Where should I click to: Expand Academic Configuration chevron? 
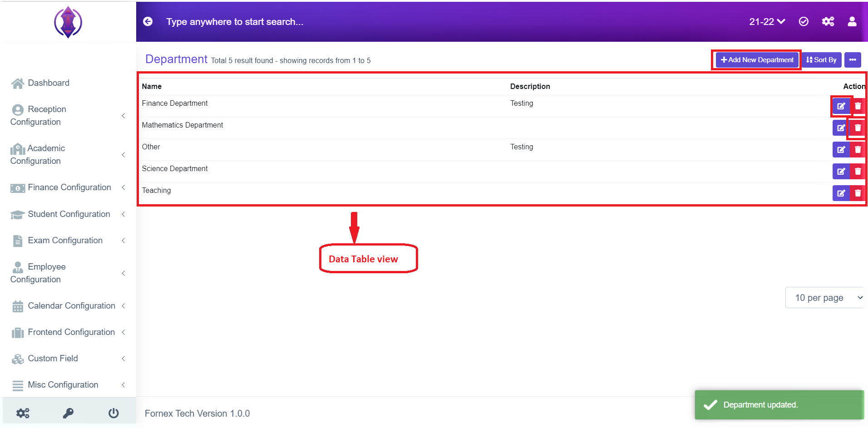pyautogui.click(x=123, y=155)
